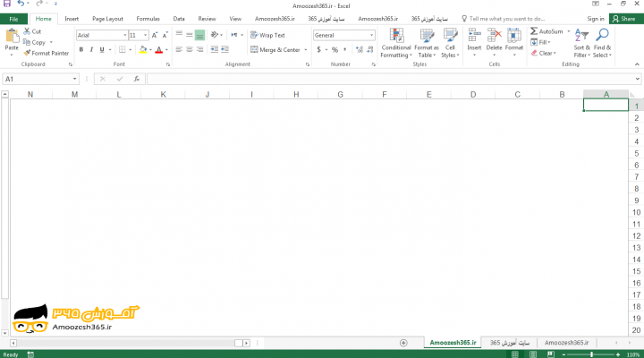644x358 pixels.
Task: Apply Percent Style format
Action: [335, 50]
